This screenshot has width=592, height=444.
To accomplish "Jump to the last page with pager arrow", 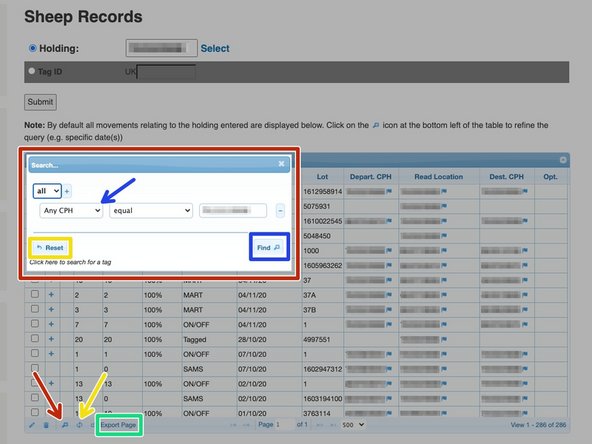I will [x=333, y=425].
